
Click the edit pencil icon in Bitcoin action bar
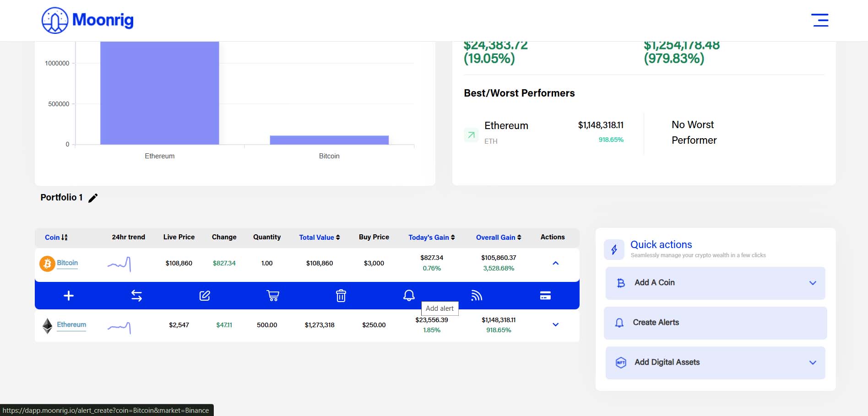coord(205,296)
